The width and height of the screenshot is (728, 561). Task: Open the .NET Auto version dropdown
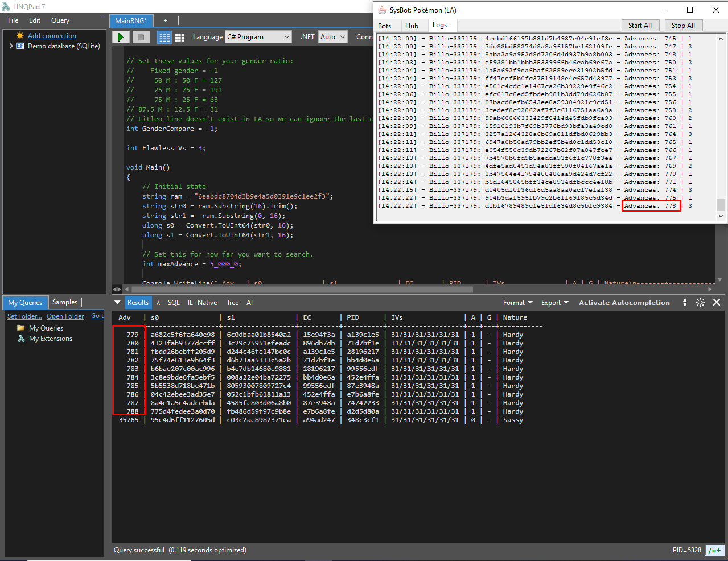[x=333, y=37]
